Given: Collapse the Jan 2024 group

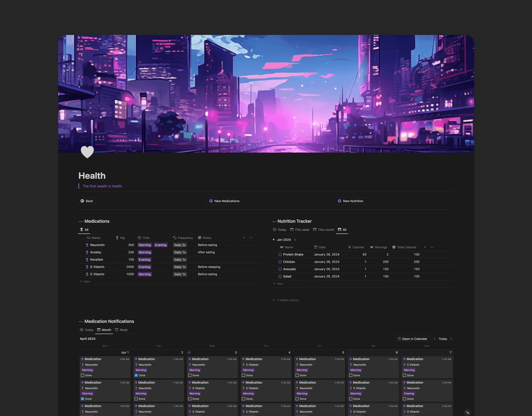Looking at the screenshot, I should tap(273, 240).
